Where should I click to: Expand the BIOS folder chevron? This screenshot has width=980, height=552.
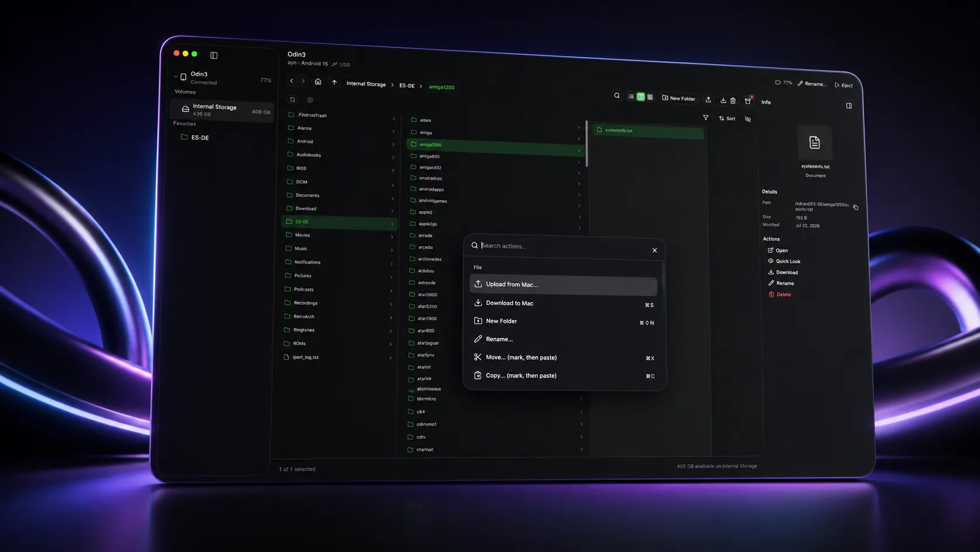click(x=393, y=171)
